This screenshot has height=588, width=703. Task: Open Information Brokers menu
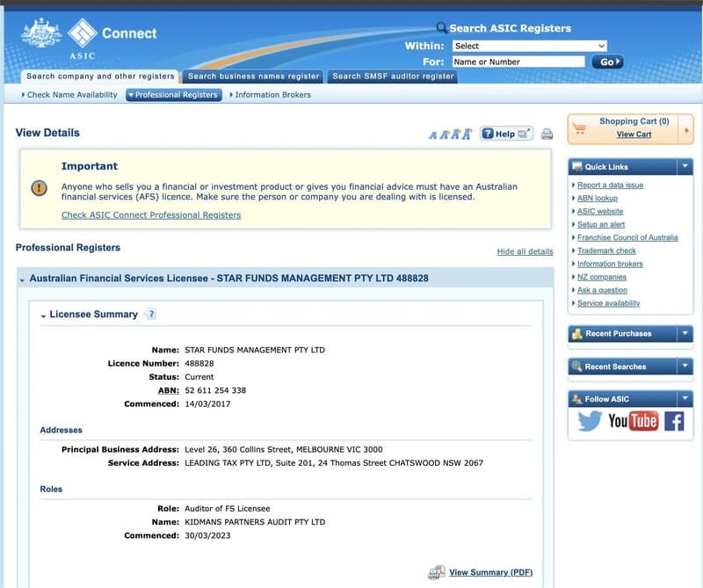(x=271, y=95)
